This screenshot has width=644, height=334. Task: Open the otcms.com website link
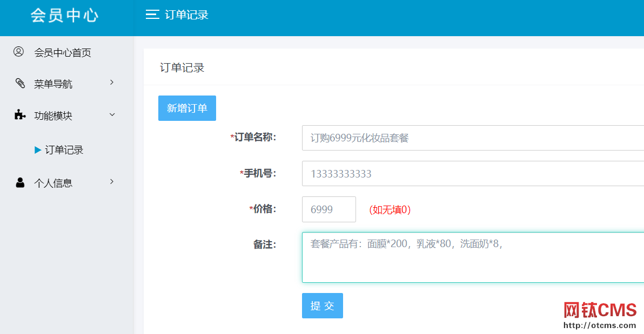click(600, 325)
